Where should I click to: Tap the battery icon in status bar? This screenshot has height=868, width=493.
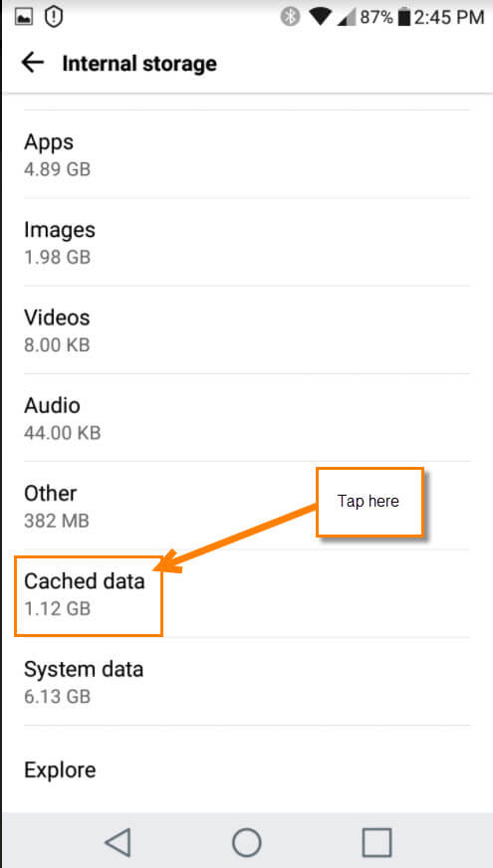(404, 17)
